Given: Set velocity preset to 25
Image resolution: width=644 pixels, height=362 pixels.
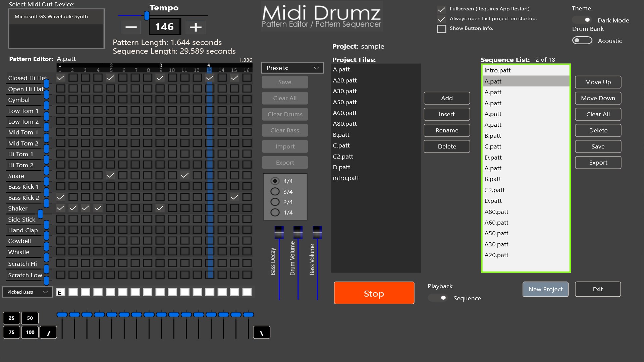Looking at the screenshot, I should [x=11, y=318].
